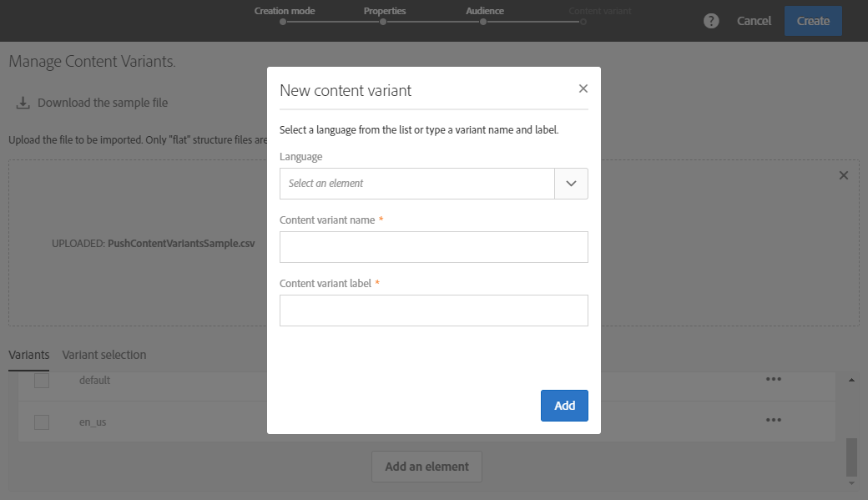Screen dimensions: 868x500
Task: Check the en_us variant checkbox
Action: (x=42, y=422)
